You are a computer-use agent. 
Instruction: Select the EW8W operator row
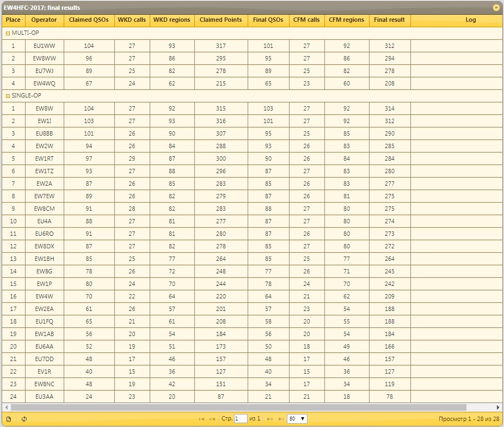pos(44,108)
